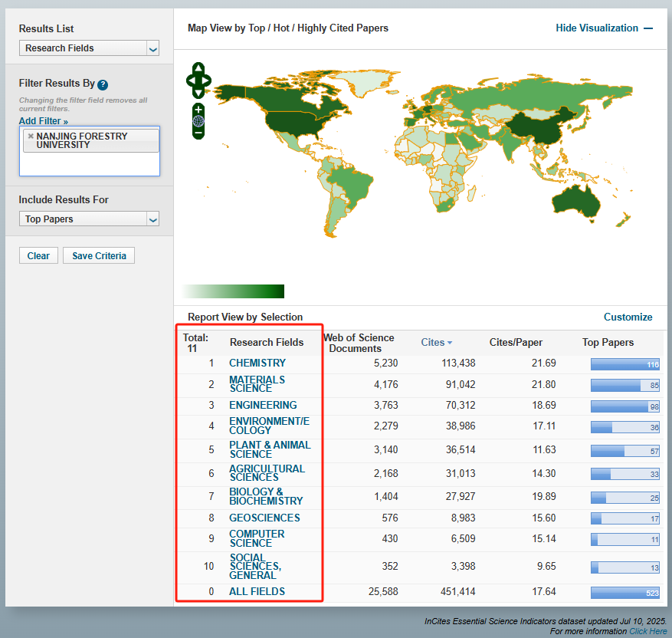Click Hide Visualization link
672x638 pixels.
(x=597, y=28)
